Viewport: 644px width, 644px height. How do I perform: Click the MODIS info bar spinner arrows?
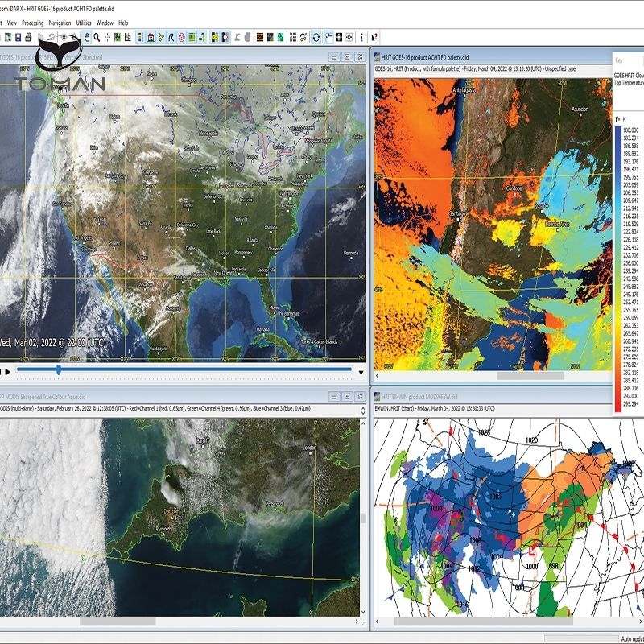point(363,411)
